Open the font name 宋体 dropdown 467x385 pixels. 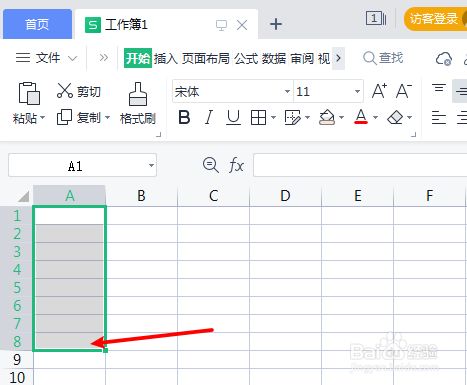(287, 91)
